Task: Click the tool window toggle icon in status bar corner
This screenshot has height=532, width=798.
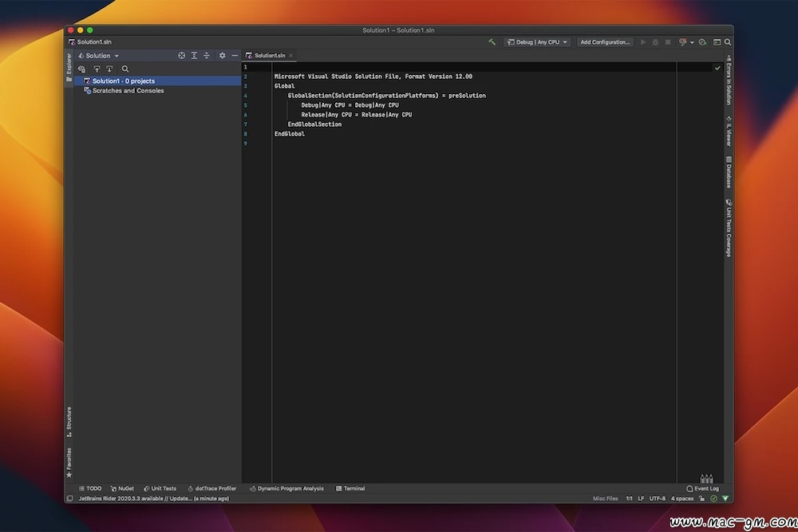Action: point(69,499)
